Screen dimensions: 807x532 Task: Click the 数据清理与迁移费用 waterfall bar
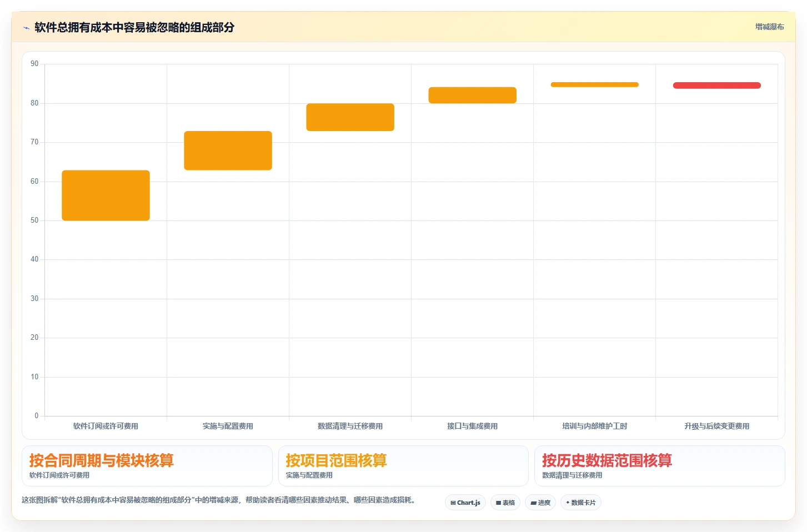[x=350, y=117]
